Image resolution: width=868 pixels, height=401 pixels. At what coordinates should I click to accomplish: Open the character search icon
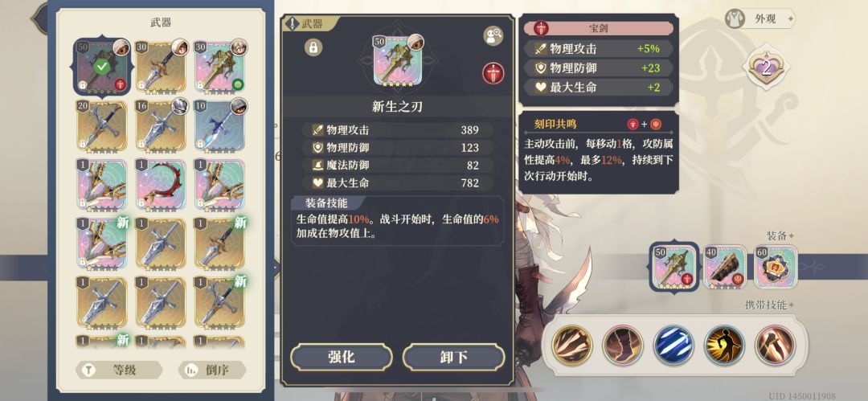493,36
